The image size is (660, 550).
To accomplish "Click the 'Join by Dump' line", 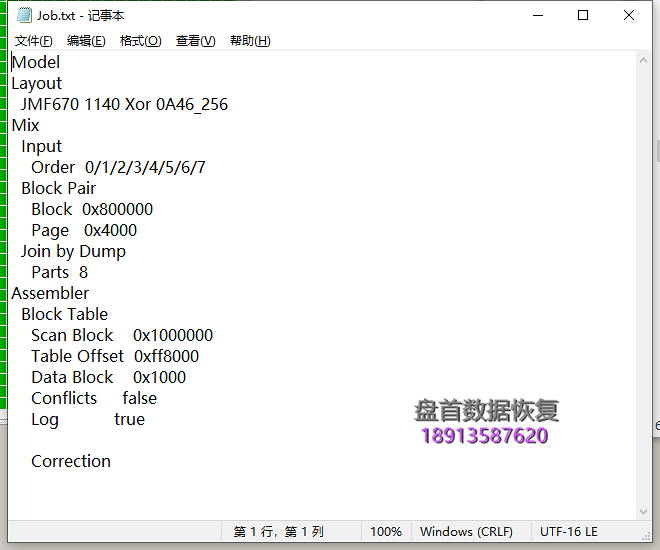I will (73, 252).
